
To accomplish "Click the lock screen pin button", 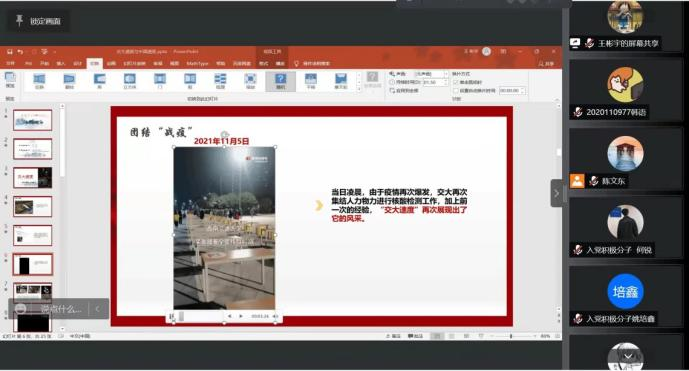I will 38,21.
